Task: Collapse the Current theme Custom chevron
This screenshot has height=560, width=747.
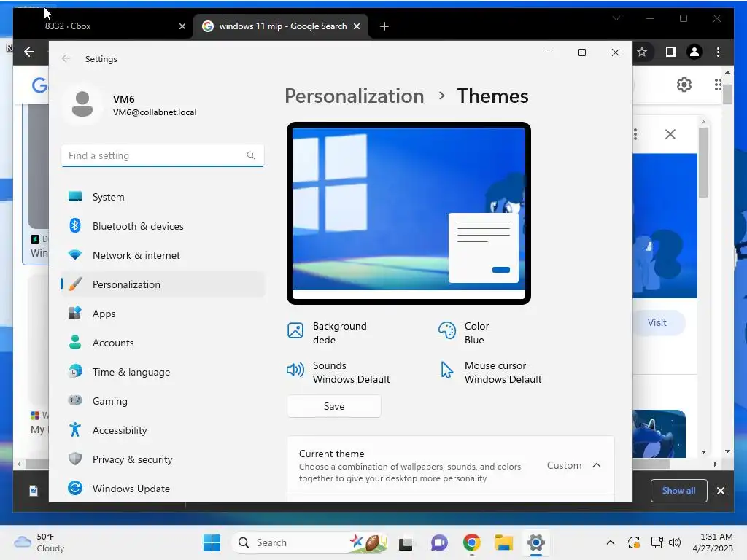Action: tap(597, 465)
